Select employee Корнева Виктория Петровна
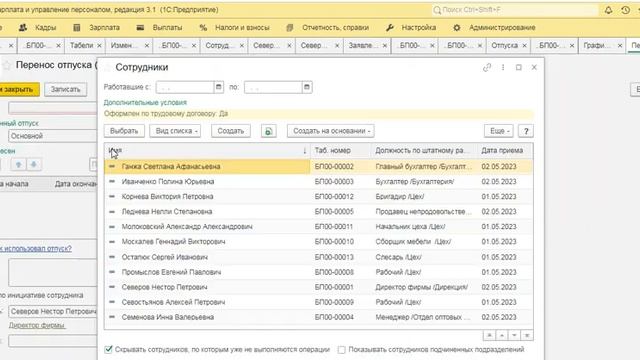Viewport: 640px width, 360px height. (318, 197)
